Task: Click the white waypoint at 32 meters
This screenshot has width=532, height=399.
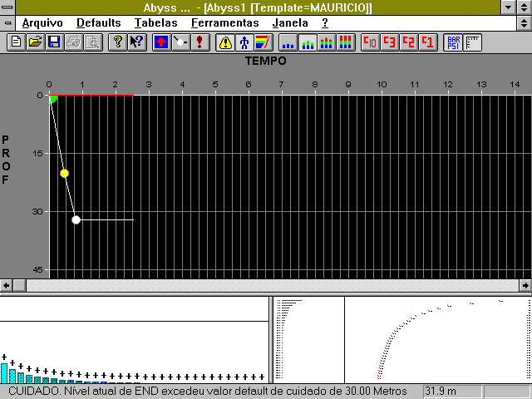Action: click(76, 219)
